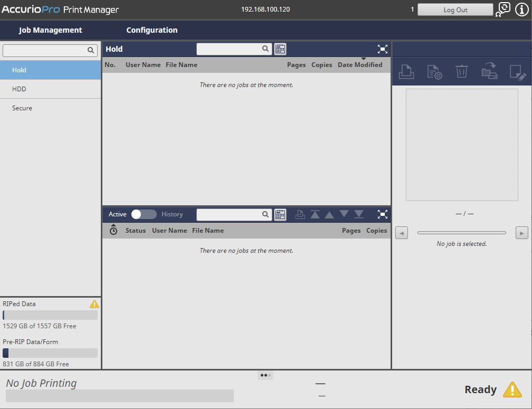Move job to bottom of queue
The height and width of the screenshot is (409, 532).
(359, 214)
